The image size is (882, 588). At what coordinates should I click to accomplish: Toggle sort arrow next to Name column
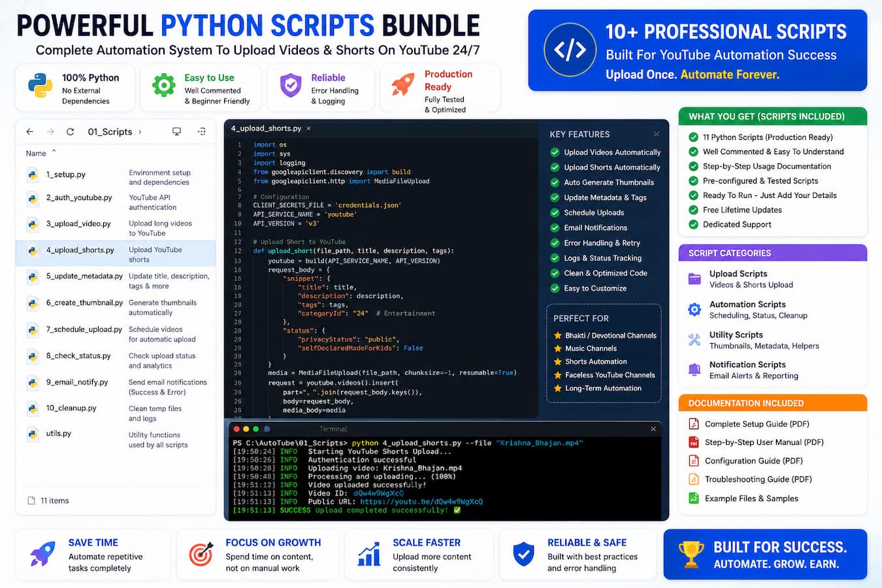tap(54, 151)
